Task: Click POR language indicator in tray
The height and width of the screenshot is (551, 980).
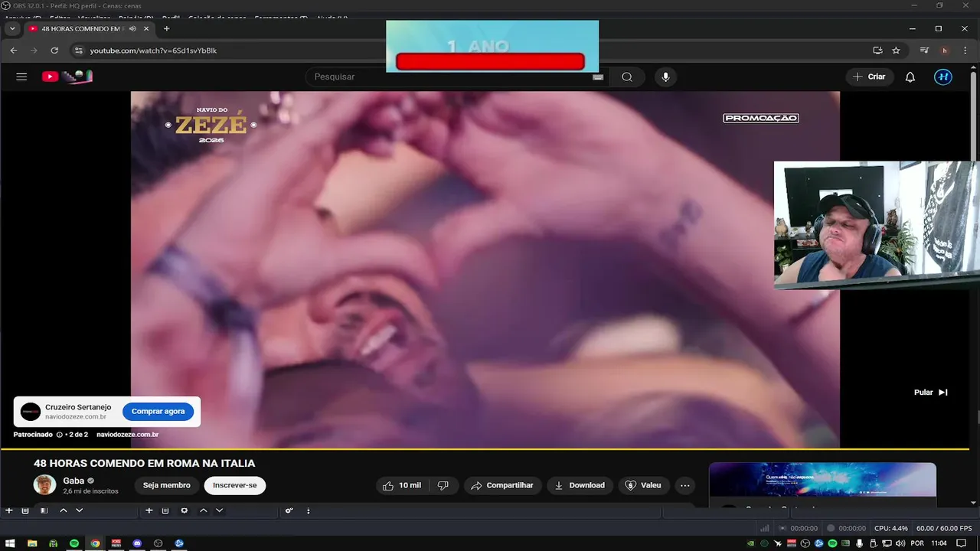Action: tap(917, 543)
